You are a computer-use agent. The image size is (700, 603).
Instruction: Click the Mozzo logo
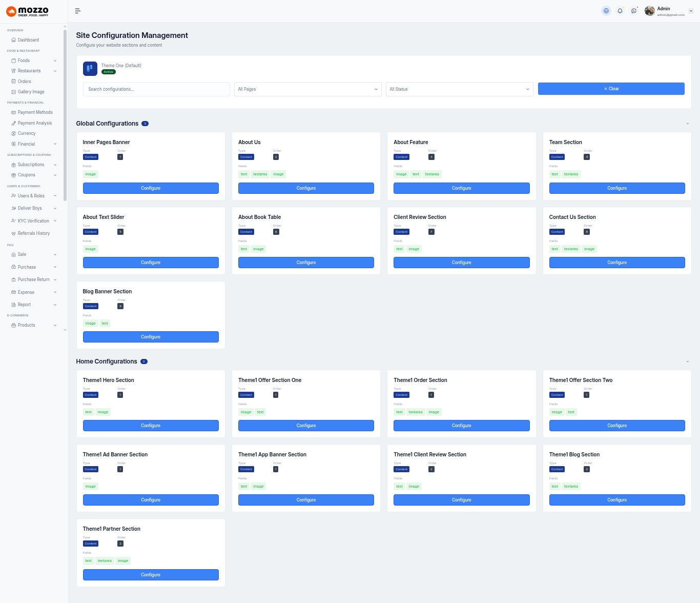(28, 11)
